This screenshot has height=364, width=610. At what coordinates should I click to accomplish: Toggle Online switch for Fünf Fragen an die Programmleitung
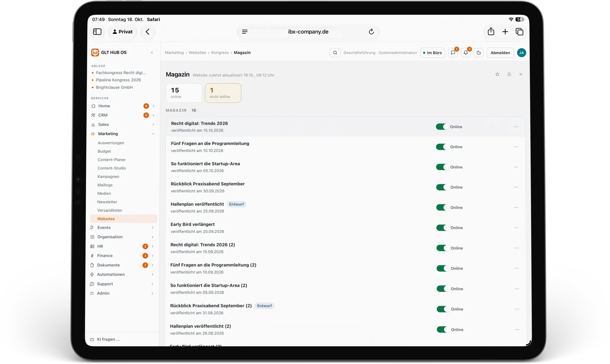pos(442,147)
